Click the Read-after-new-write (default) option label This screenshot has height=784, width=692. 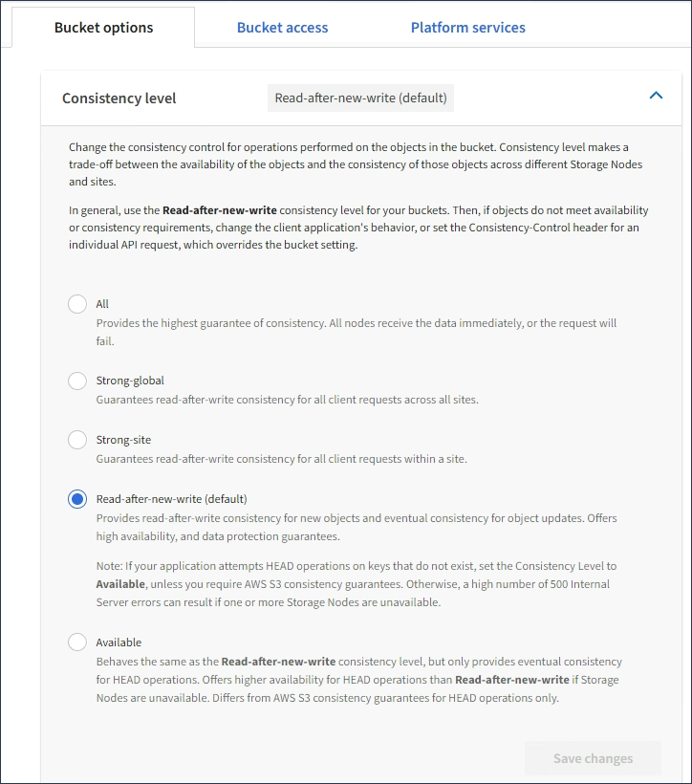[x=171, y=499]
